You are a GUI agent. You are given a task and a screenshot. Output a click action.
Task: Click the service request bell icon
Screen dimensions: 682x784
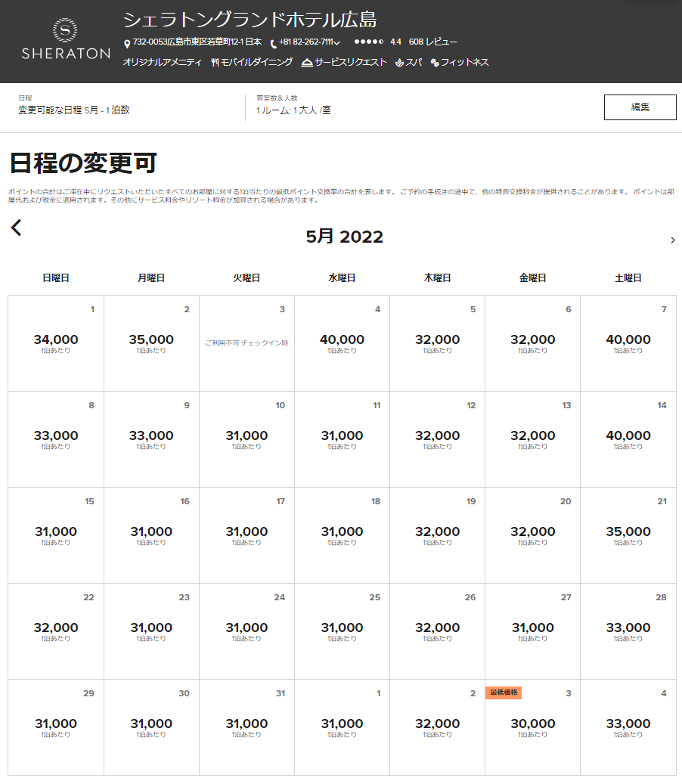[x=307, y=63]
